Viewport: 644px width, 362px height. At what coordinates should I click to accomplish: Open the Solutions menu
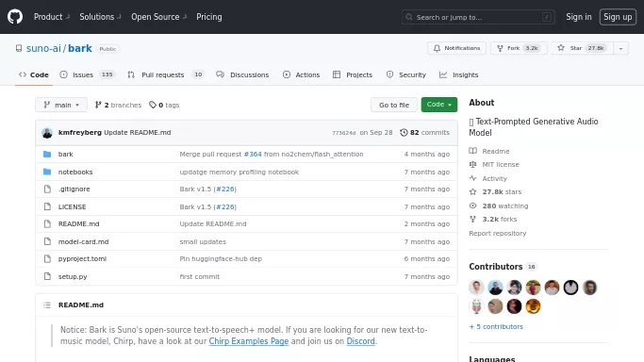click(100, 17)
